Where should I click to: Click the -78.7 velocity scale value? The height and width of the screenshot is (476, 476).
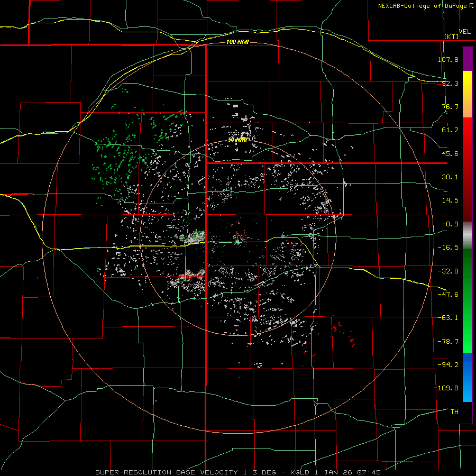448,342
